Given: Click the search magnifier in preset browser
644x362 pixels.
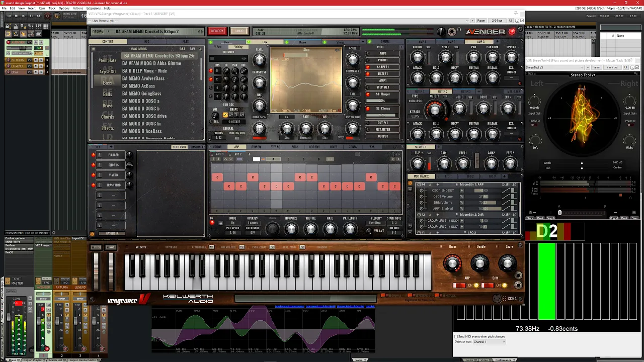Looking at the screenshot, I should click(199, 49).
